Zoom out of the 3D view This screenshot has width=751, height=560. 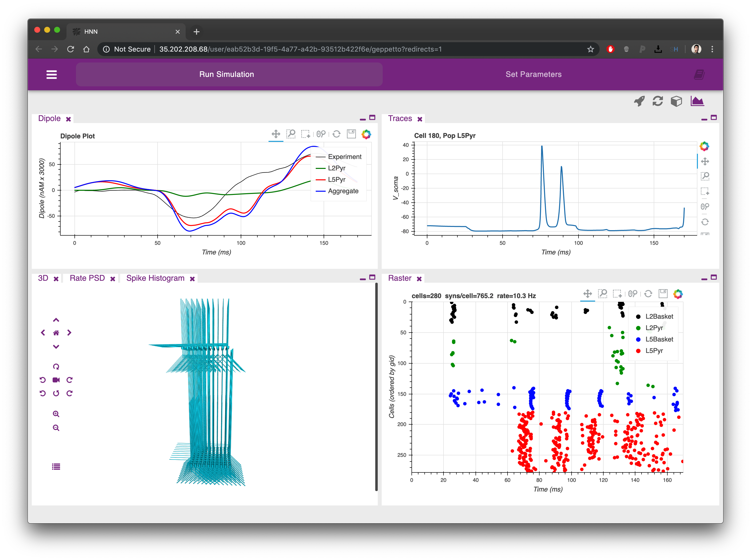coord(56,428)
